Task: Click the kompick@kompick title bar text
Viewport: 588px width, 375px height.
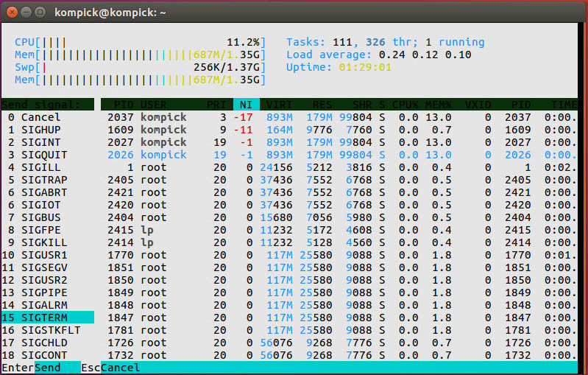Action: 110,13
